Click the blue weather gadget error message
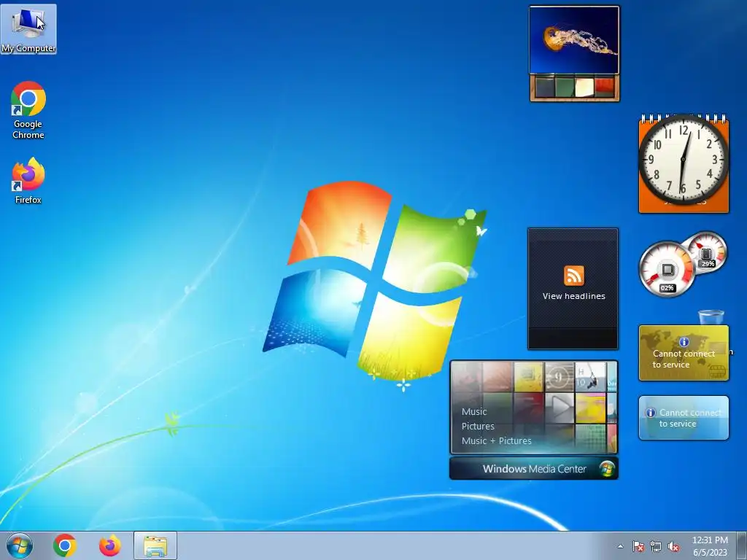 (690, 418)
